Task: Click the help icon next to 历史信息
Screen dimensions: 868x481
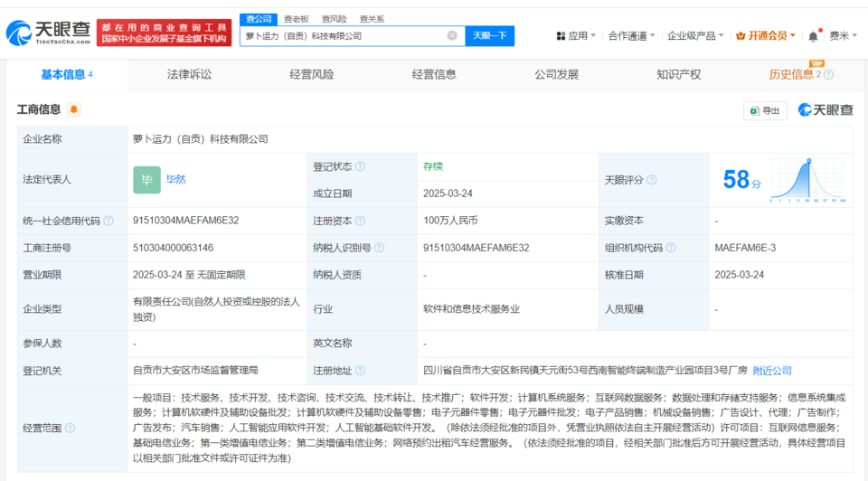Action: click(828, 75)
